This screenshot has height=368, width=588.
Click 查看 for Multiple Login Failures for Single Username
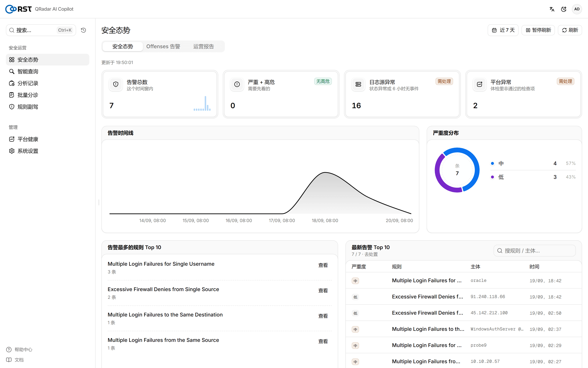pyautogui.click(x=323, y=265)
